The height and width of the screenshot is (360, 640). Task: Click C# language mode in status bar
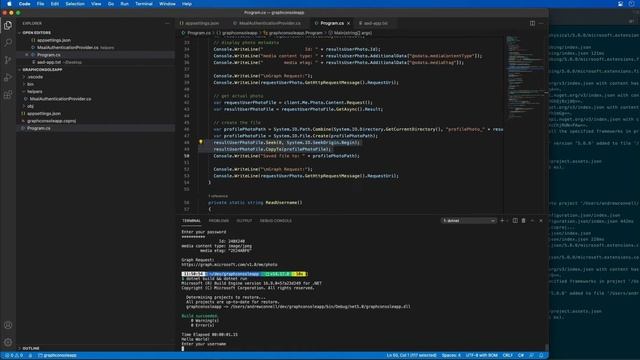coord(521,355)
